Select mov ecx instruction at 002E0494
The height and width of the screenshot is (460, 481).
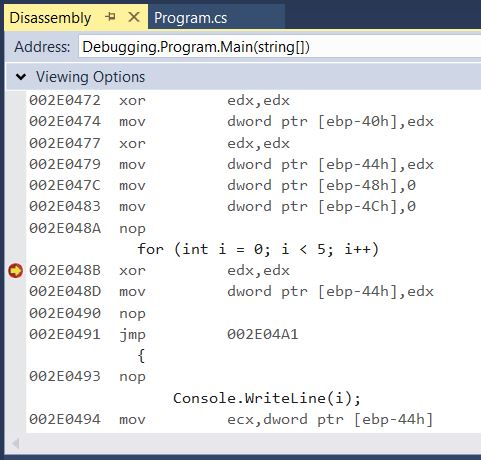coord(231,419)
